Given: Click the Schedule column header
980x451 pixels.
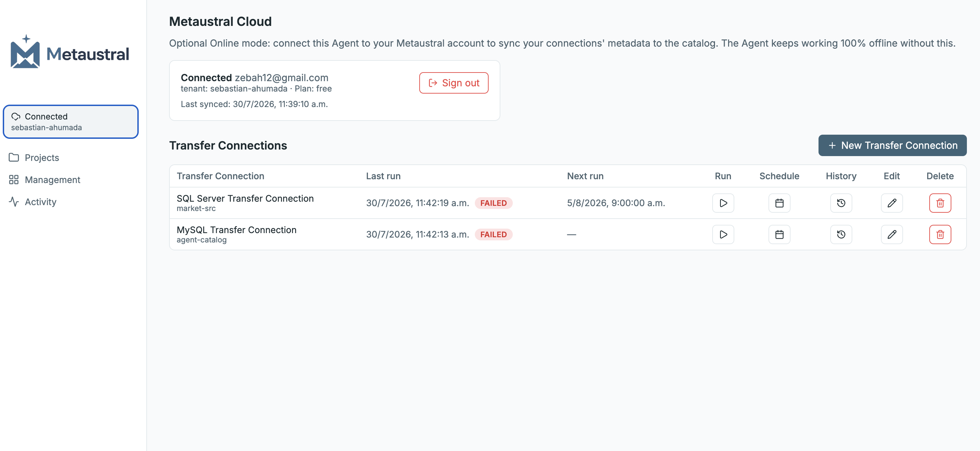Looking at the screenshot, I should [779, 176].
